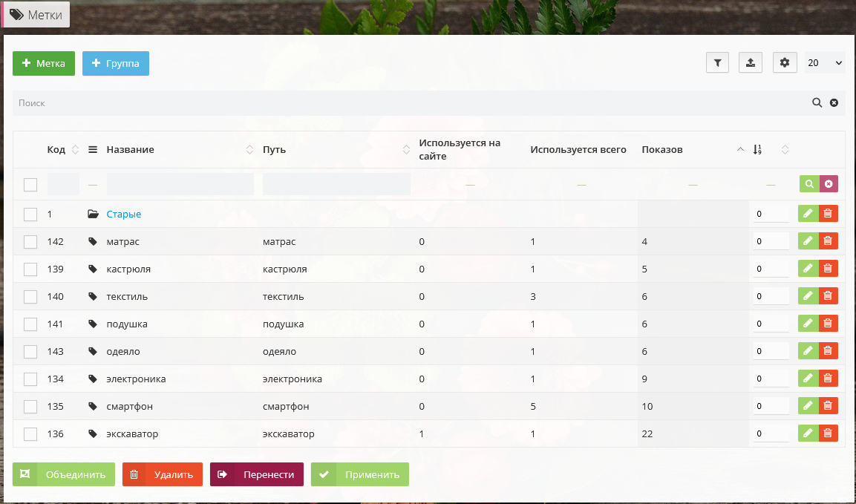
Task: Open table settings gear icon
Action: [x=785, y=63]
